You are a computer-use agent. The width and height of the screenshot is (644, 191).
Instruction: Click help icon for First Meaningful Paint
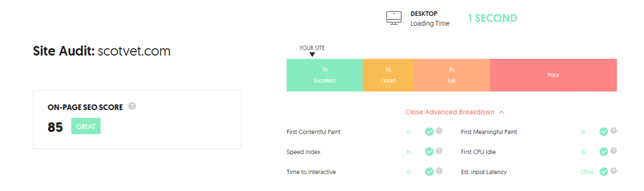613,131
